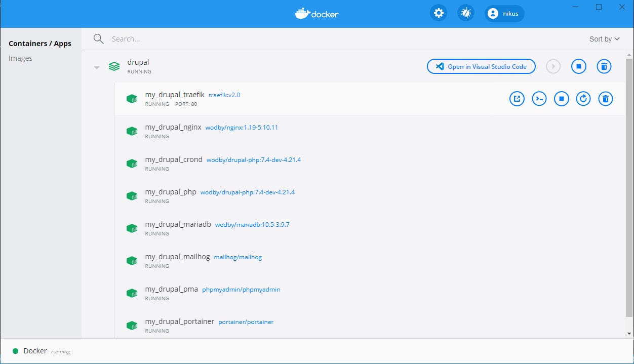Open CLI for my_drupal_traefik
Viewport: 634px width, 364px height.
(539, 99)
